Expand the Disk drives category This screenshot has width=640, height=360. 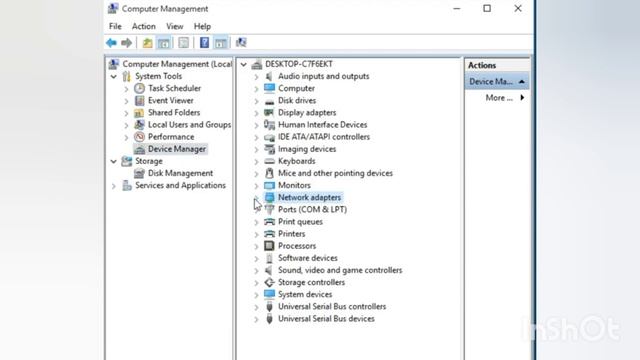(256, 101)
